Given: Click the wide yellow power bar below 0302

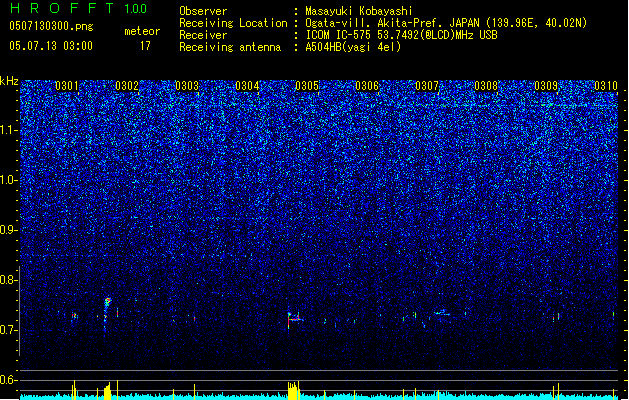Looking at the screenshot, I should tap(107, 391).
